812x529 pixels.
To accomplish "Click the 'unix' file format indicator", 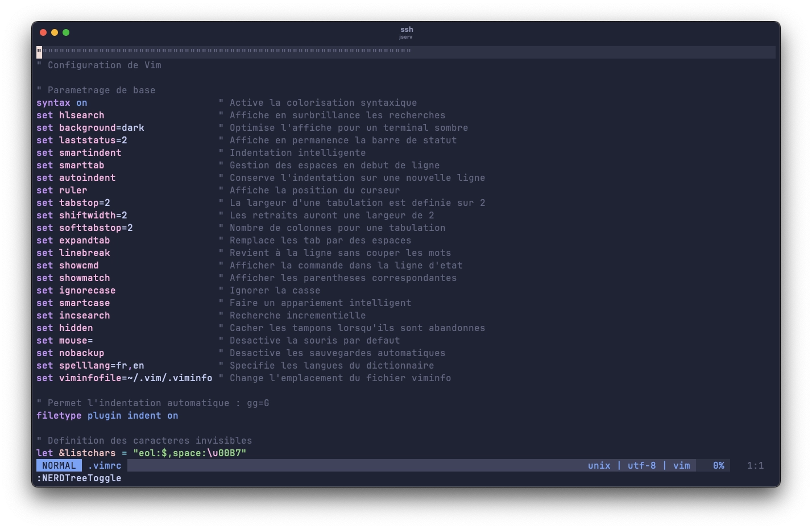I will pos(599,466).
